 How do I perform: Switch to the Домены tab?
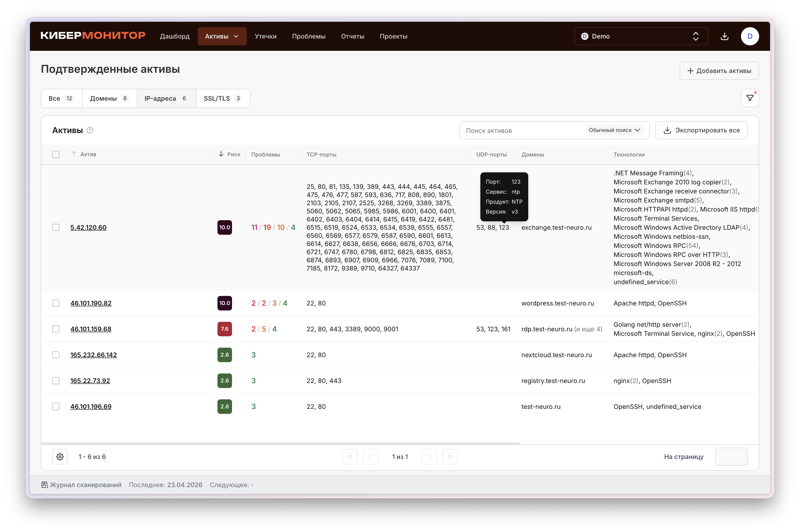click(x=109, y=98)
